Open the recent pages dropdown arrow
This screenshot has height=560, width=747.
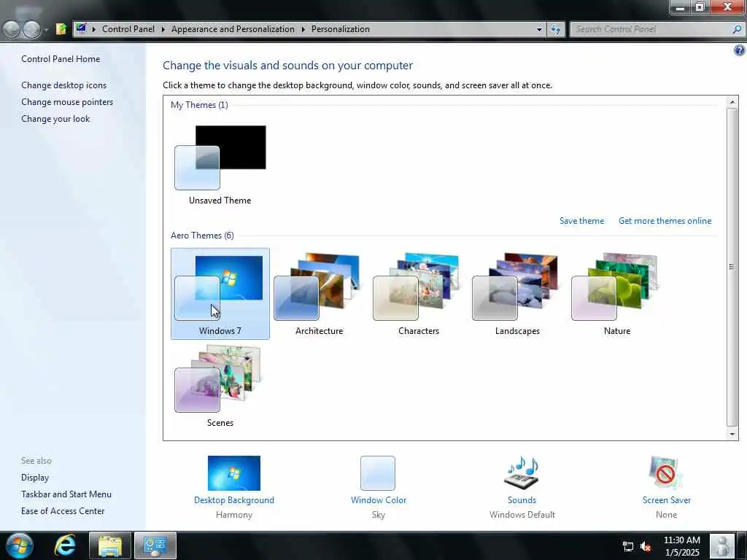pos(46,29)
